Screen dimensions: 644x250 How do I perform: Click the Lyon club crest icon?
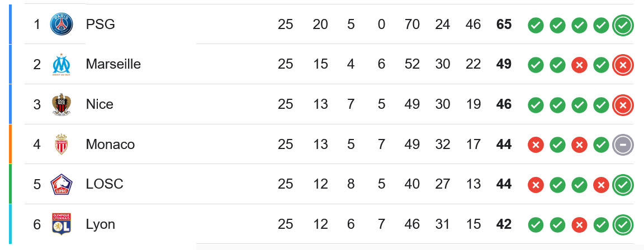(x=61, y=224)
